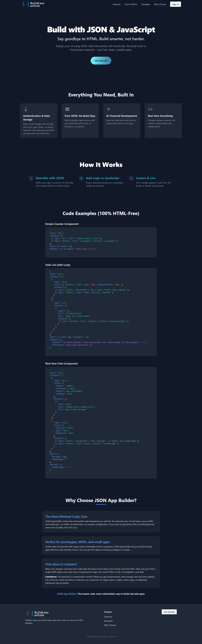202x644 pixels.
Task: Go to How It Works nav item
Action: tap(131, 4)
